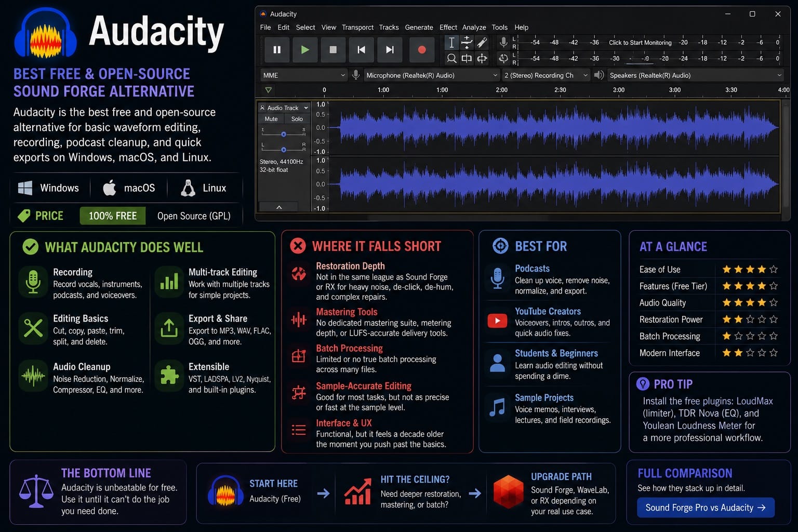The image size is (798, 532).
Task: Open the Transport menu
Action: click(357, 28)
